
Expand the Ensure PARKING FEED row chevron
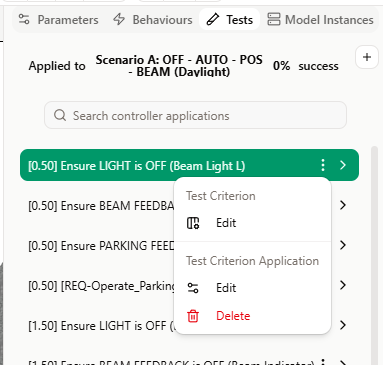click(x=343, y=245)
